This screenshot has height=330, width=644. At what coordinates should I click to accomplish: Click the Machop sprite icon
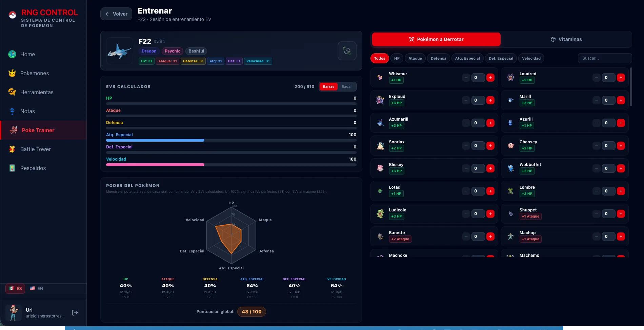click(x=510, y=236)
